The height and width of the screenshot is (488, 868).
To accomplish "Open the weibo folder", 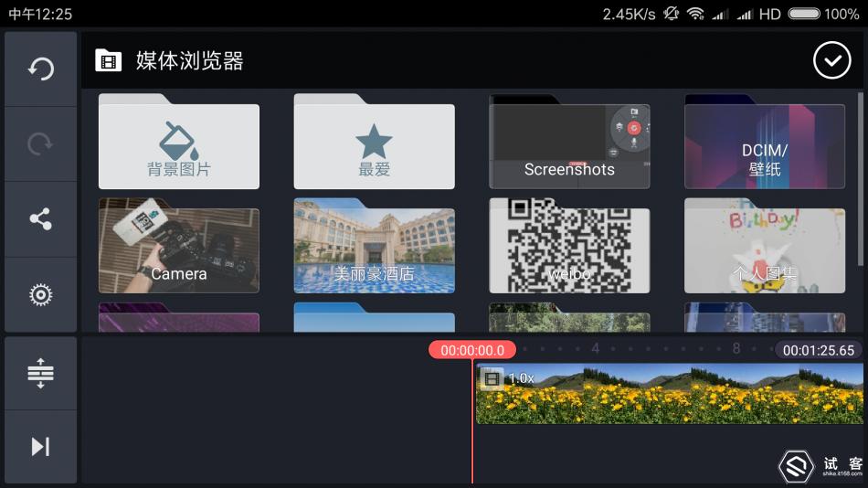I will [569, 246].
